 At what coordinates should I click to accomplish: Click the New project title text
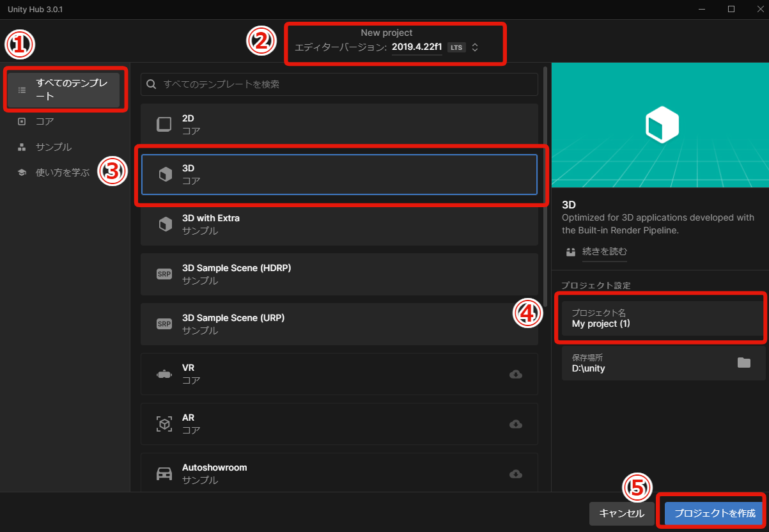pos(387,33)
